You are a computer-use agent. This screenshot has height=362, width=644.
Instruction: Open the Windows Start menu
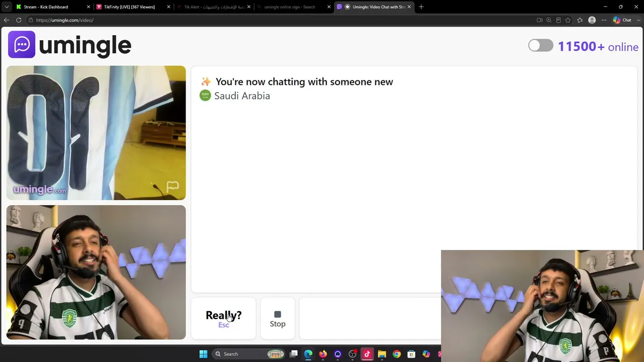(x=203, y=354)
